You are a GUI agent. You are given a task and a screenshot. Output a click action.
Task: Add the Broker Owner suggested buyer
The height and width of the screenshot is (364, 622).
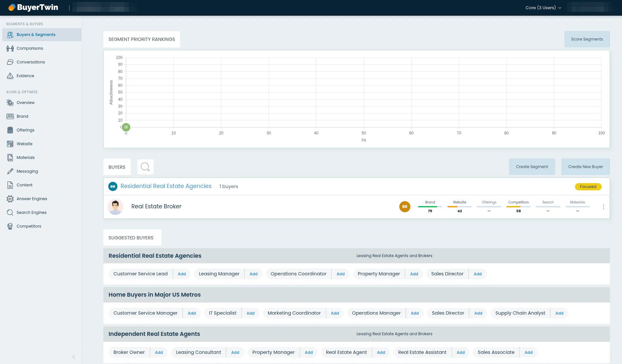click(159, 353)
